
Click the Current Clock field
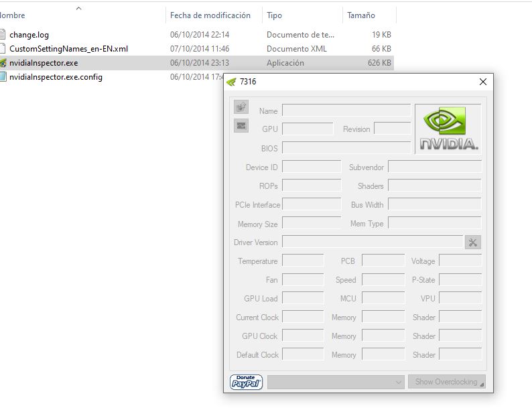tap(303, 317)
